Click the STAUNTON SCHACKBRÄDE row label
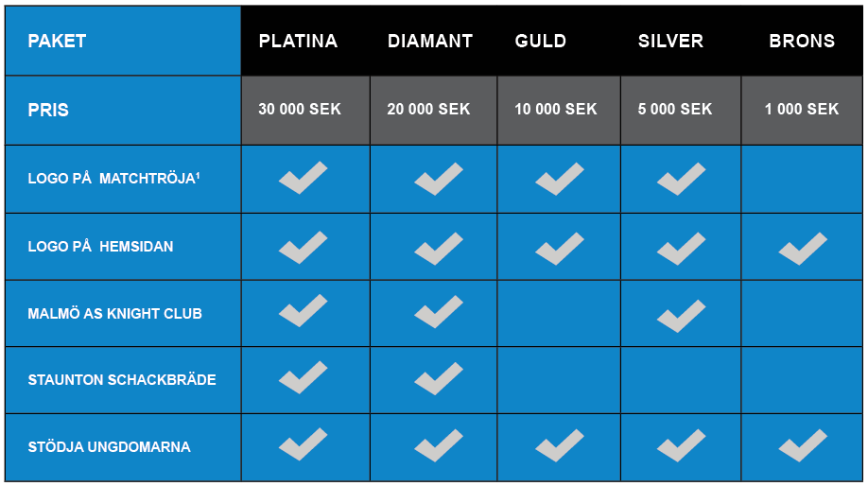 122,380
